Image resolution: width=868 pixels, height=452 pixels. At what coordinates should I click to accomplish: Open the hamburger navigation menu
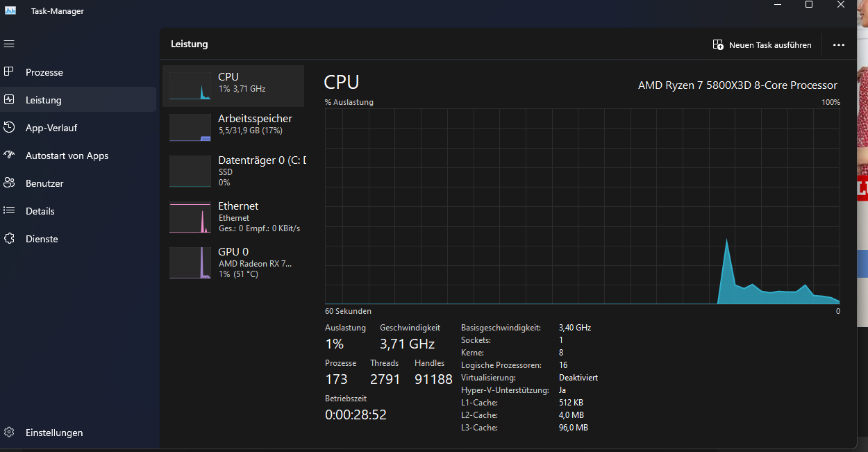point(9,44)
